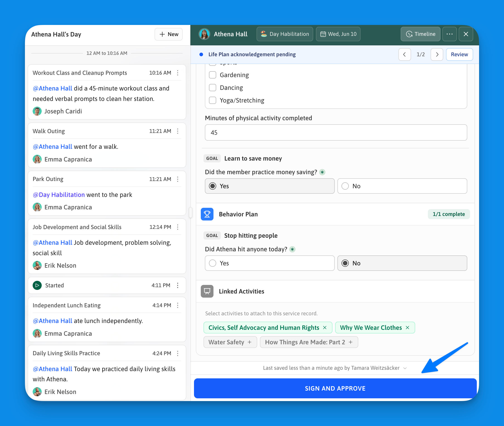Click Emma Capranica's avatar on Independent Lunch Eating
The width and height of the screenshot is (504, 426).
(x=37, y=333)
